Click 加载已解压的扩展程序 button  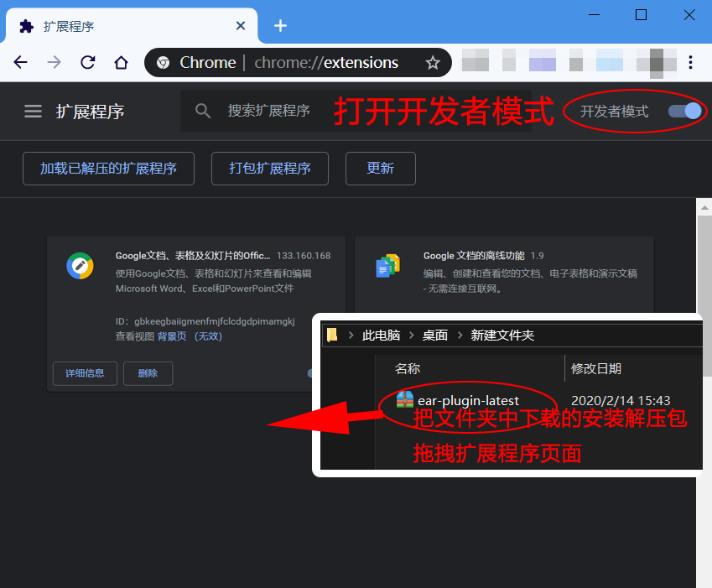click(x=108, y=169)
